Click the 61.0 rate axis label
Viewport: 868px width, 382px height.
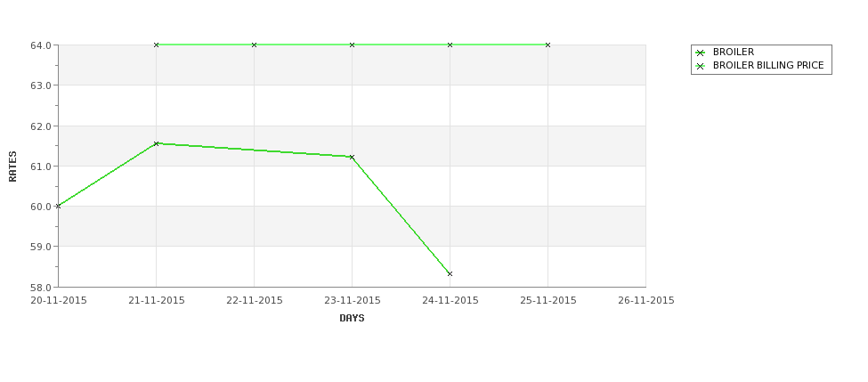coord(43,167)
